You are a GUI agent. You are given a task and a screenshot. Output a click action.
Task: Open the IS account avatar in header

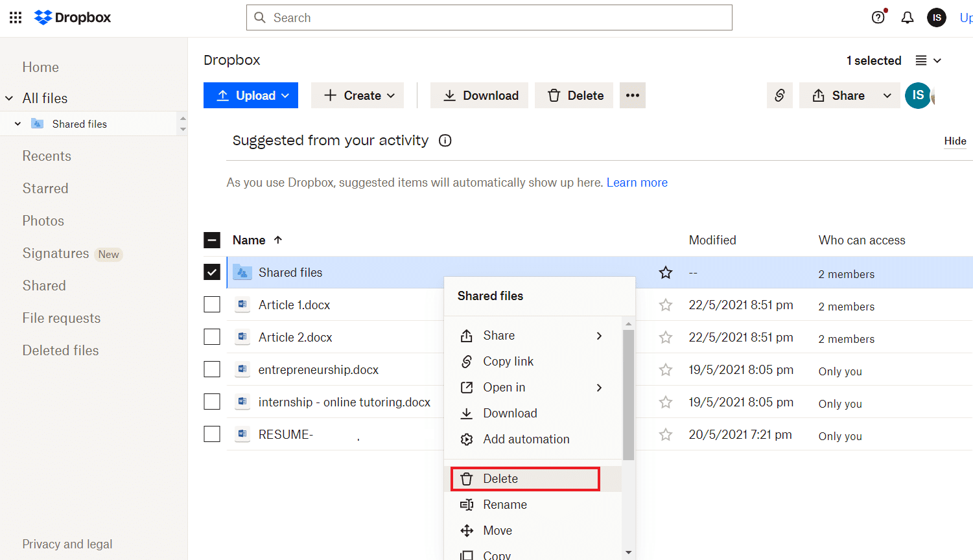tap(937, 17)
